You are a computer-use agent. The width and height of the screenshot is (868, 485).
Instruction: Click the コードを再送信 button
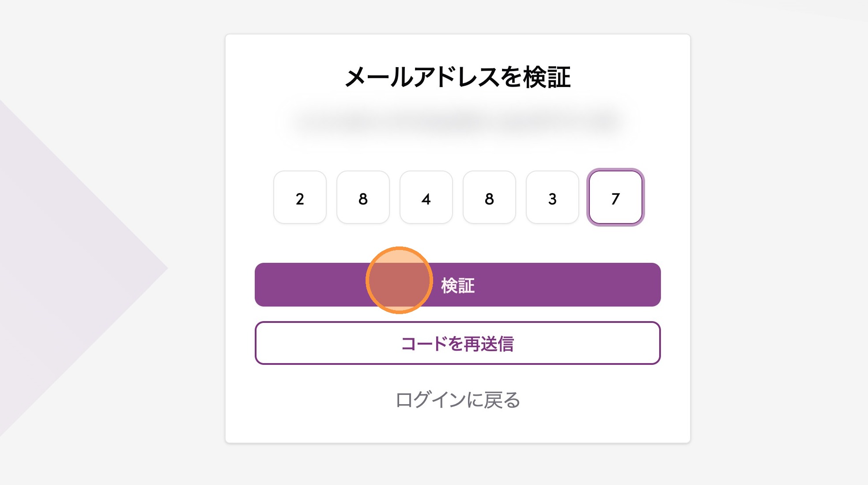coord(457,343)
